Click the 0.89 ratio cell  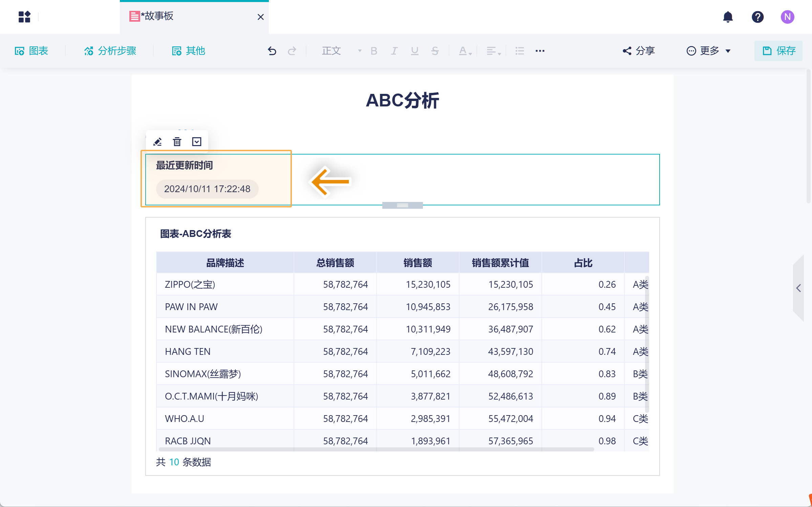click(x=583, y=396)
